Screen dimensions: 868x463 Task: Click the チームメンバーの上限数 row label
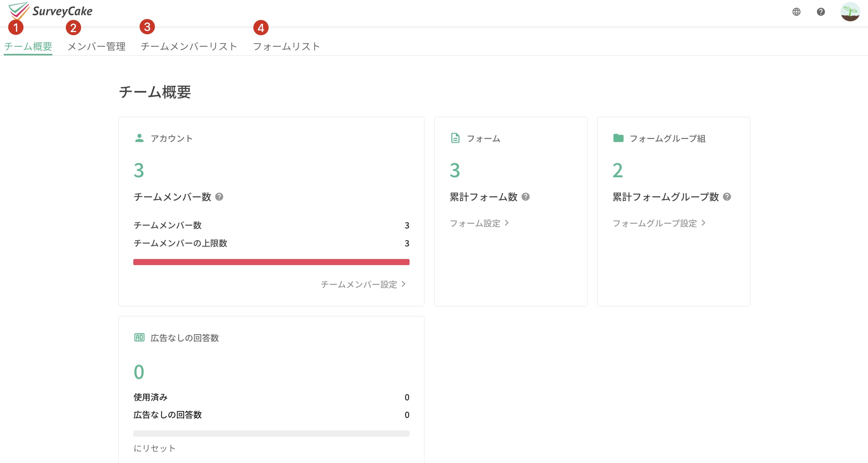pos(180,243)
